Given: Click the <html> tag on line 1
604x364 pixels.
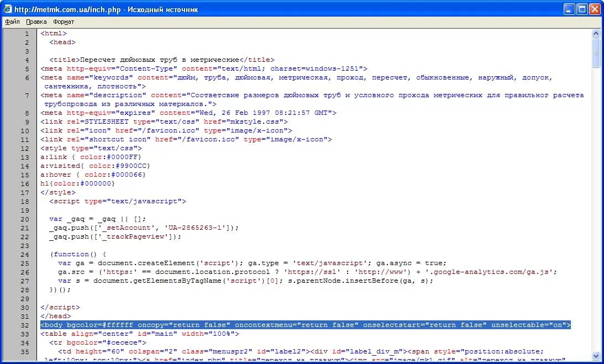Looking at the screenshot, I should click(54, 34).
